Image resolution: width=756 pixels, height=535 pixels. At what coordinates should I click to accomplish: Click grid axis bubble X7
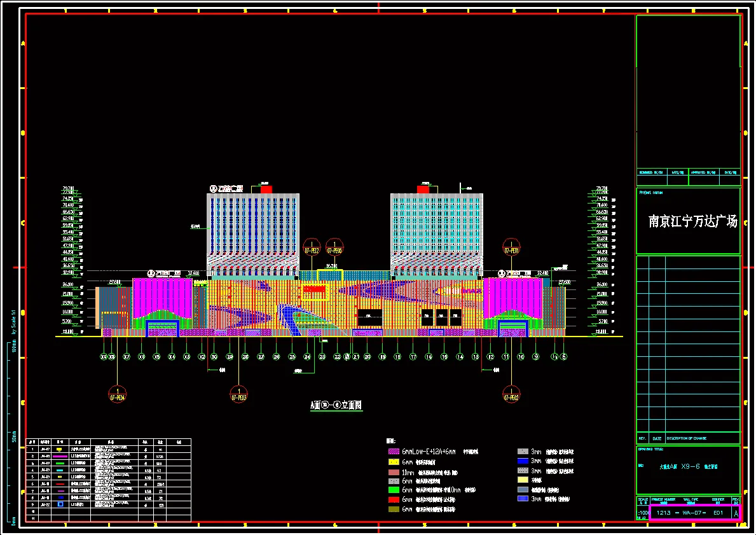coord(127,357)
